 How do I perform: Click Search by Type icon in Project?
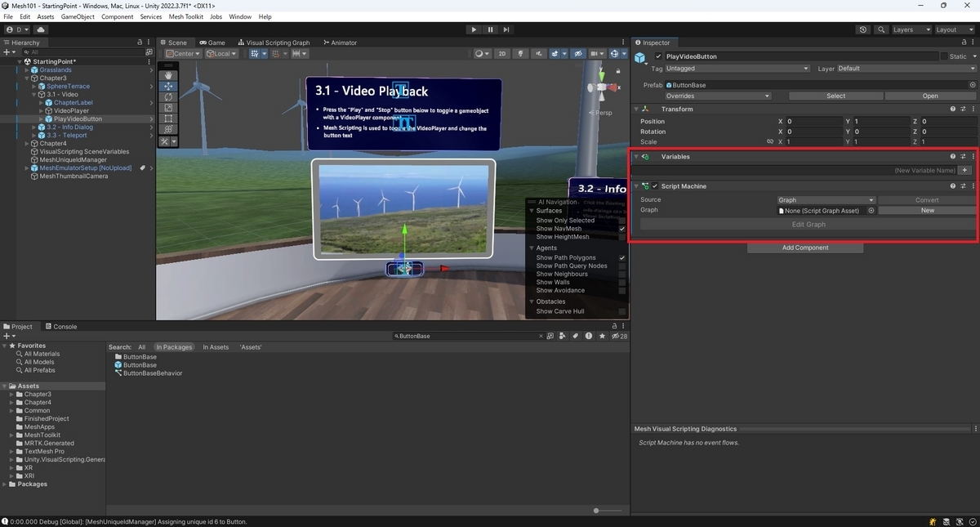563,336
